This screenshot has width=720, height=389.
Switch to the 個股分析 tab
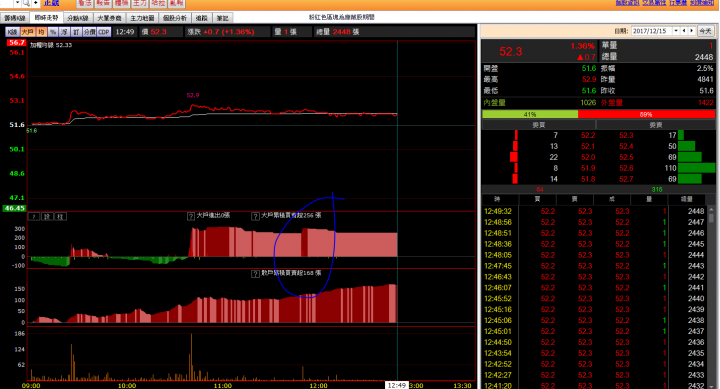(175, 18)
